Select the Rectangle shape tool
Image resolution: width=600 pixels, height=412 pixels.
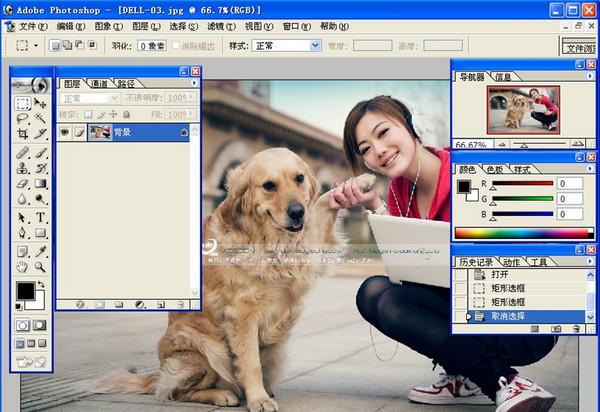tap(40, 233)
